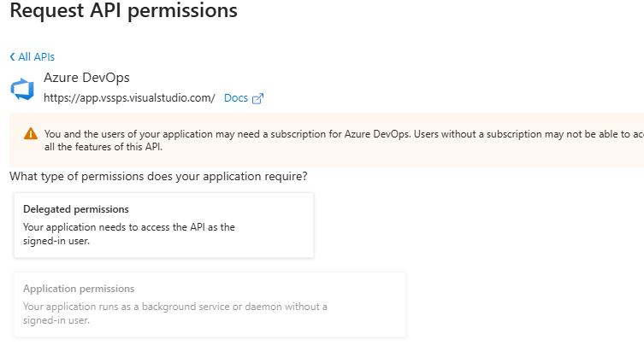
Task: Click the 'What type of permissions' question text
Action: (158, 177)
